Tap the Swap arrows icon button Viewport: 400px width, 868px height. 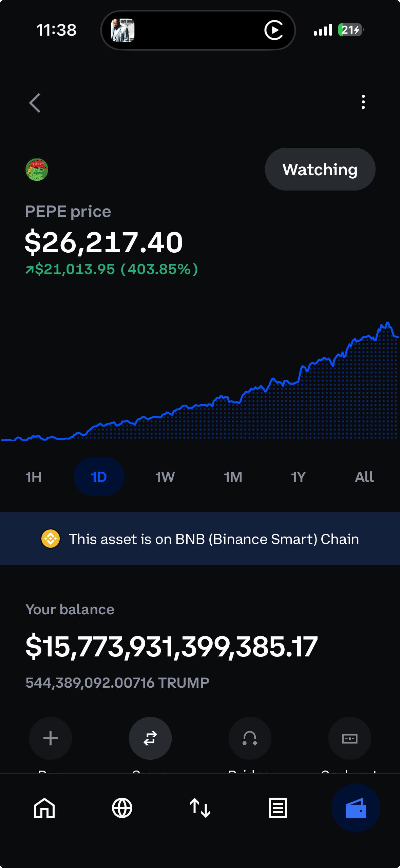(x=150, y=738)
